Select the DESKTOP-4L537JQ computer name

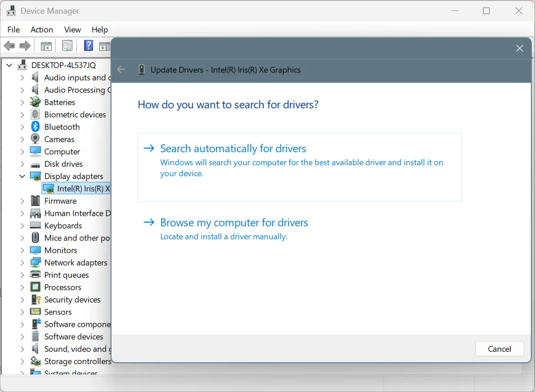tap(64, 65)
